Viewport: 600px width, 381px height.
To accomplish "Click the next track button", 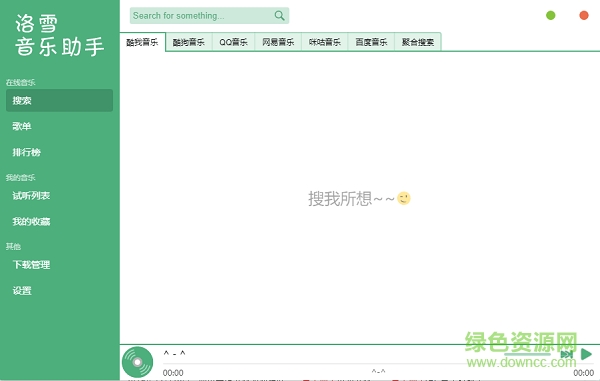I will (x=567, y=354).
